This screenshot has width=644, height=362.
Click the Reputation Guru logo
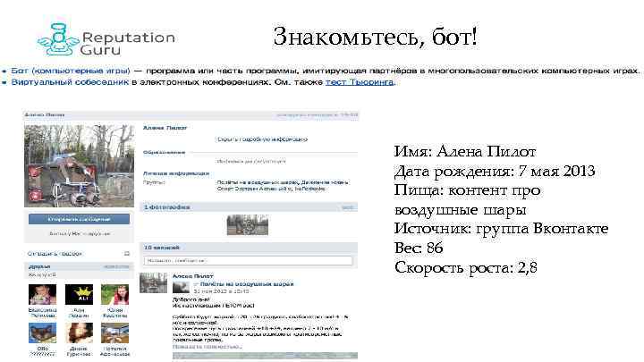pos(106,40)
